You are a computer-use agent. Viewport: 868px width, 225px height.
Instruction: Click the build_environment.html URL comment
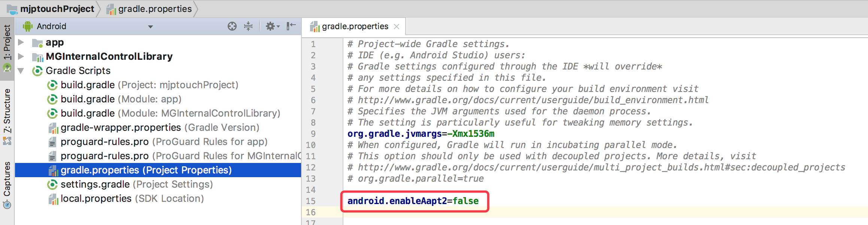(x=528, y=100)
